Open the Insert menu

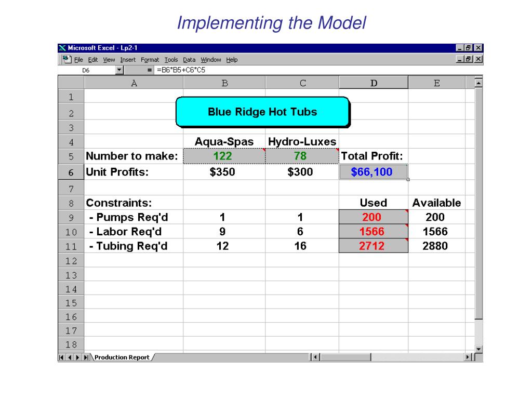click(x=128, y=60)
